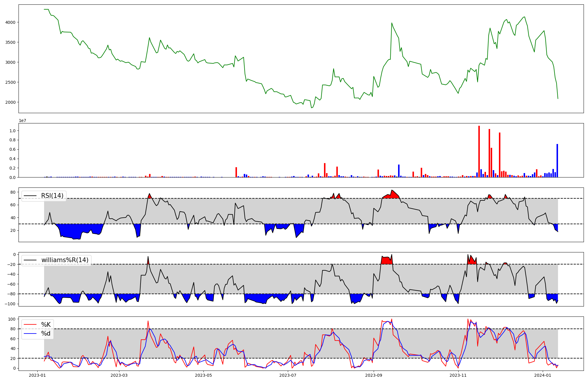
Task: Click the 2024-01 x-axis date label
Action: coord(542,375)
